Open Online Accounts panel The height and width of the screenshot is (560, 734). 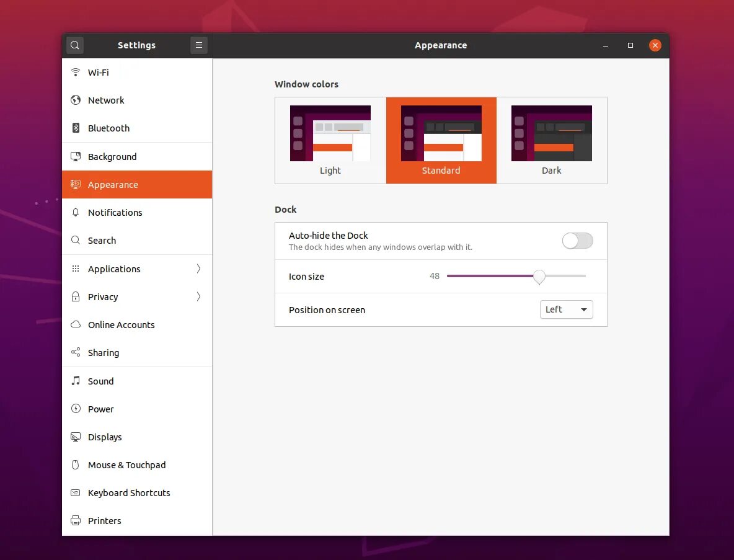137,324
